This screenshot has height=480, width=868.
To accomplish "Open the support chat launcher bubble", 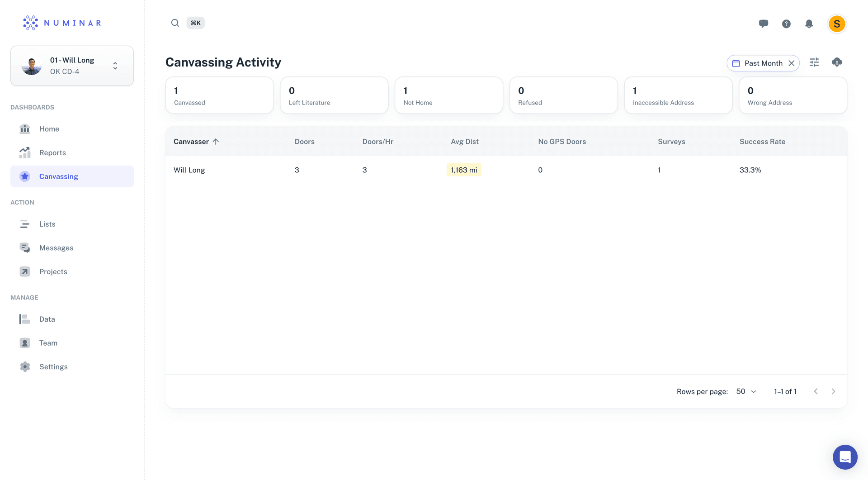I will coord(845,457).
